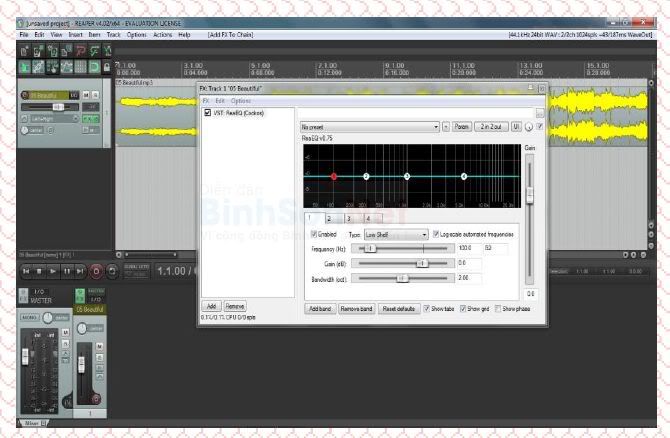Open the 2 in 2 out routing button
Viewport: 670px width, 438px height.
coord(491,127)
